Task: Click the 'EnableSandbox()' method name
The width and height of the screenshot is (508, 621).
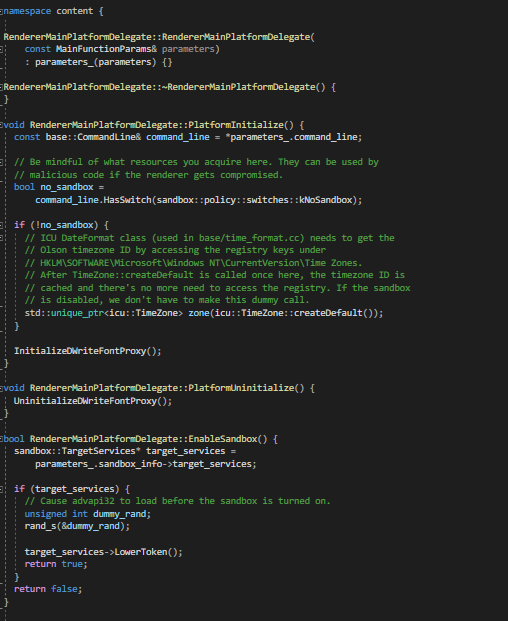Action: click(228, 439)
